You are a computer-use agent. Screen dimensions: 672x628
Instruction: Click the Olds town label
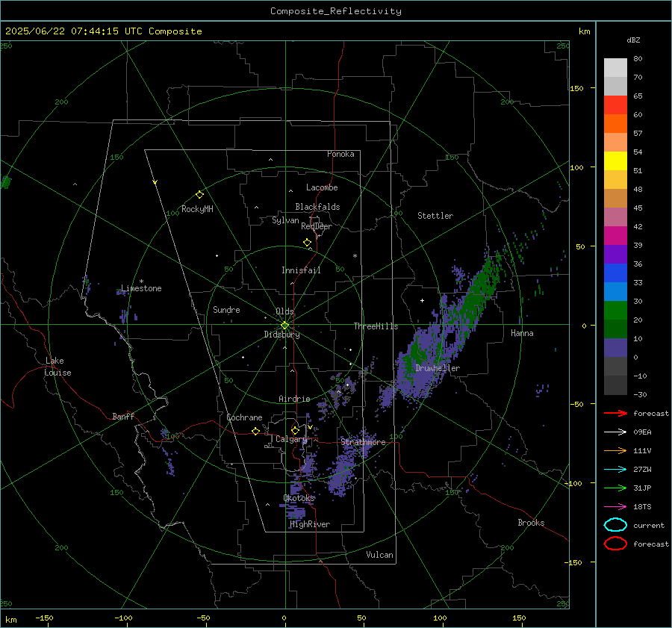284,311
